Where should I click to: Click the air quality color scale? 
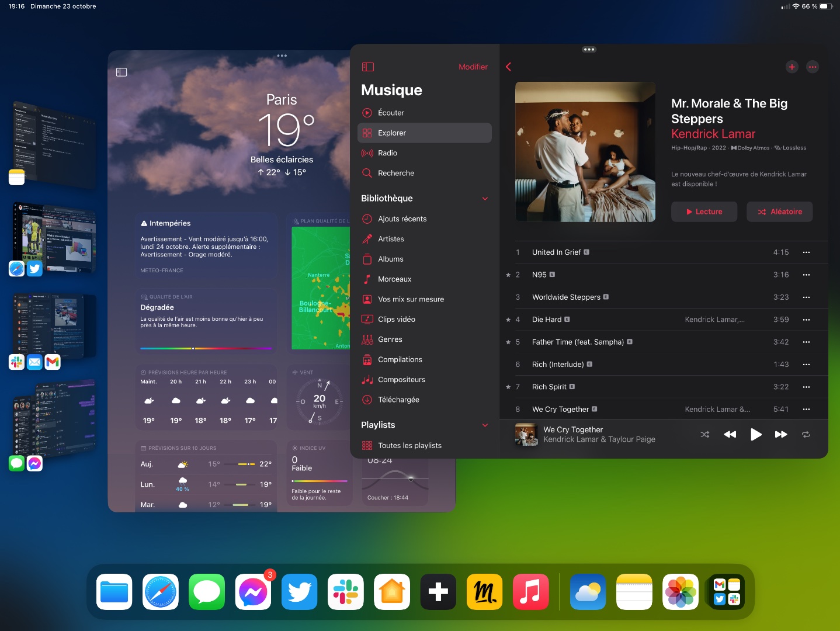pos(206,348)
